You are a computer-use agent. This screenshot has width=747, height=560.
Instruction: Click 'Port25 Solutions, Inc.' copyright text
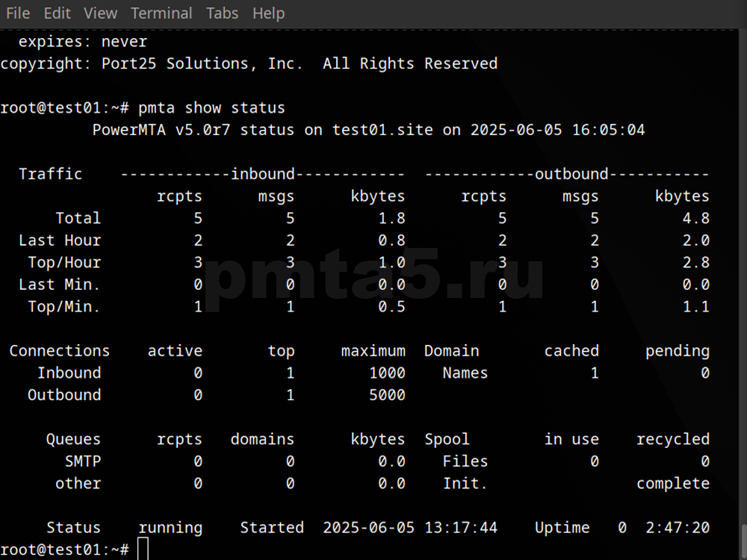pyautogui.click(x=202, y=63)
